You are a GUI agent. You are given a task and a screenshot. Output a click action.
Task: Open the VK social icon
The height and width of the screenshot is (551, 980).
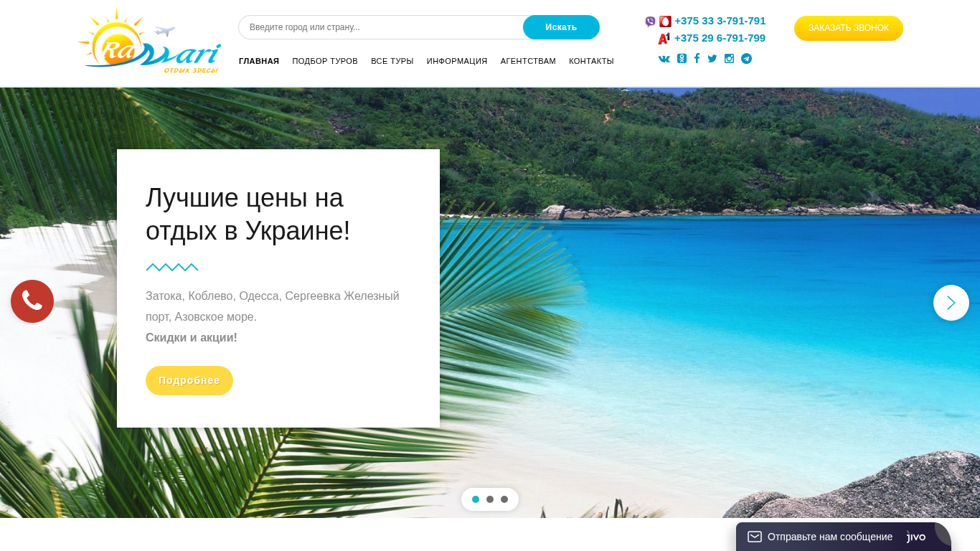(x=664, y=59)
